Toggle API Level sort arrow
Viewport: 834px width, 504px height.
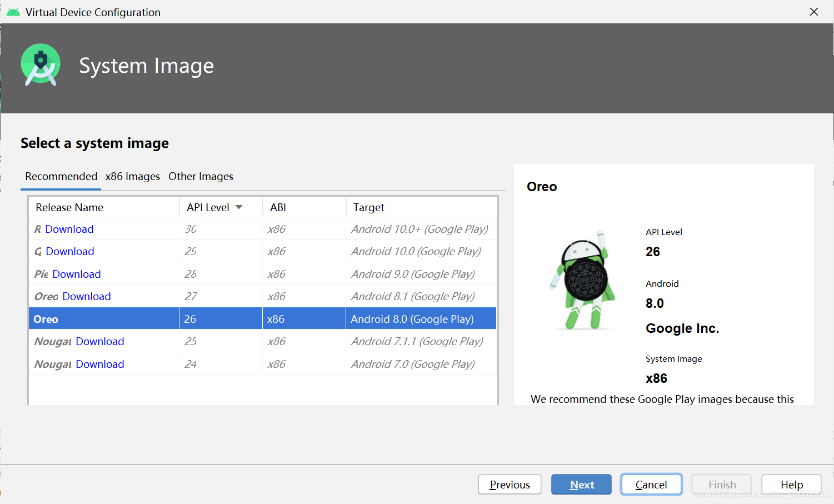pyautogui.click(x=239, y=207)
